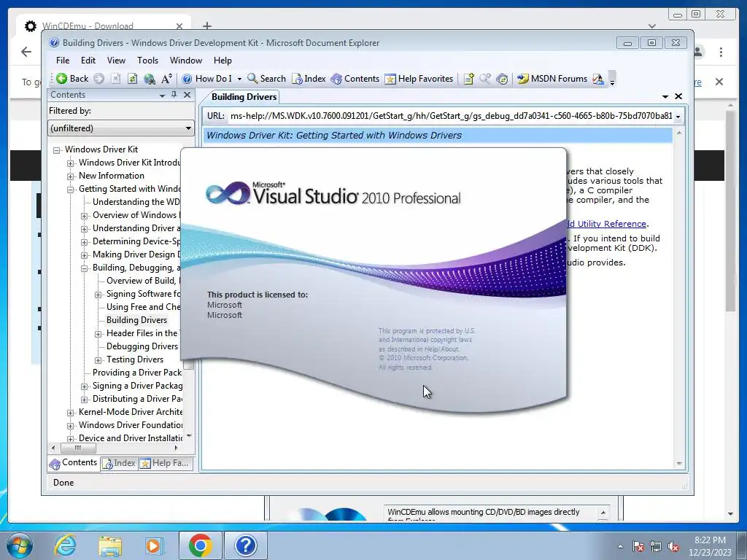Screen dimensions: 747x560
Task: Click the Windows Start button
Action: click(x=20, y=545)
